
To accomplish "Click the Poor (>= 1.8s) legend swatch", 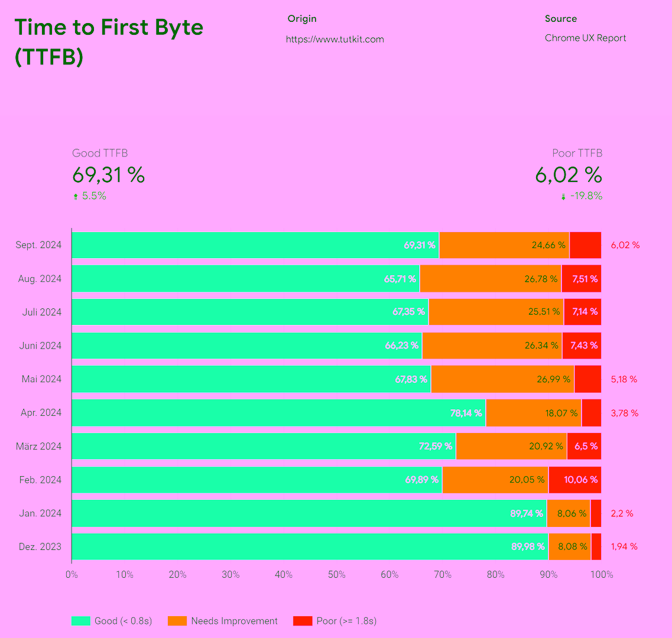I will [x=302, y=621].
